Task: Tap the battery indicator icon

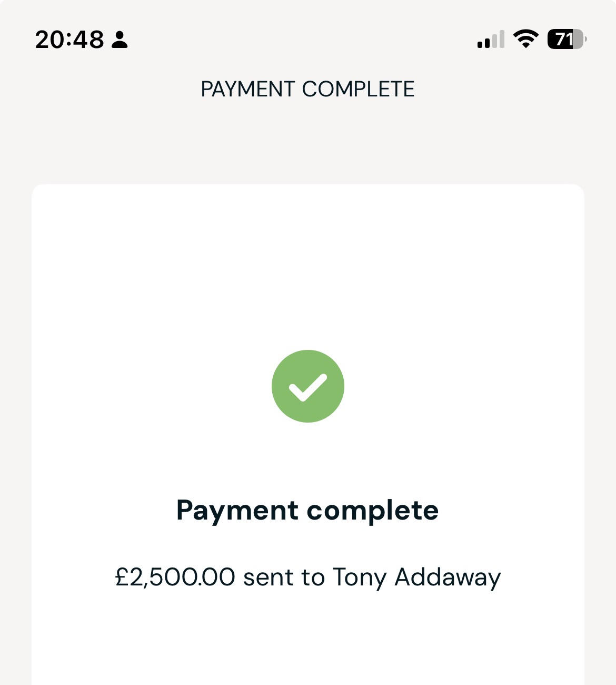Action: [x=567, y=40]
